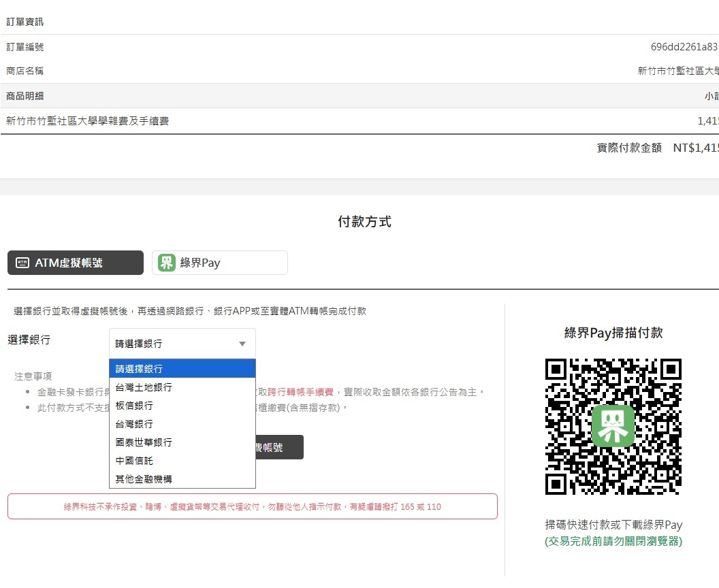Click the order number 696dd2261a83
Viewport: 719px width, 588px height.
(x=684, y=47)
